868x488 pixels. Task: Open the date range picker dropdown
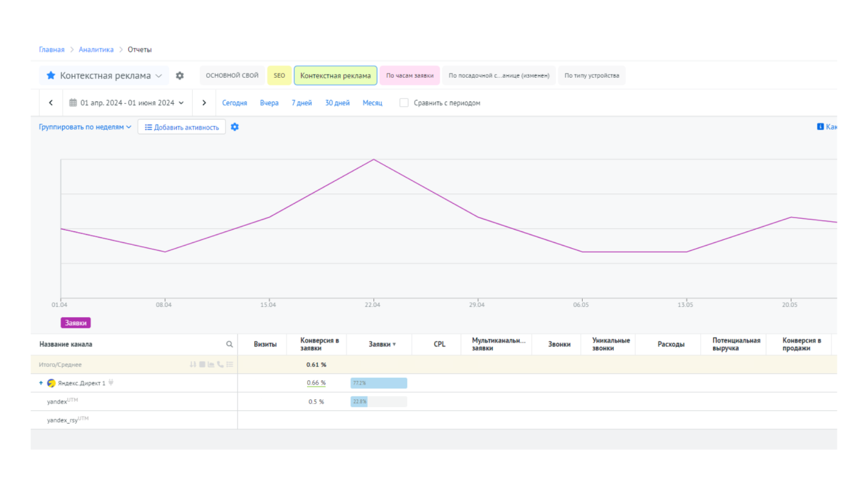pos(127,103)
